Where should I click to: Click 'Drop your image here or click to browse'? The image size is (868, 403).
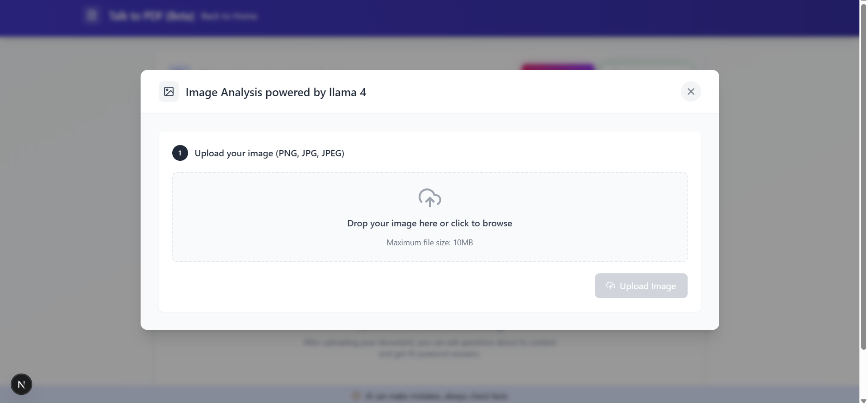click(x=429, y=223)
